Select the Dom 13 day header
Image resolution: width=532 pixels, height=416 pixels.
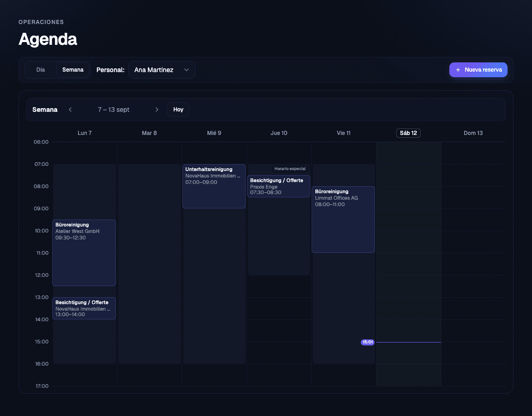pos(473,133)
